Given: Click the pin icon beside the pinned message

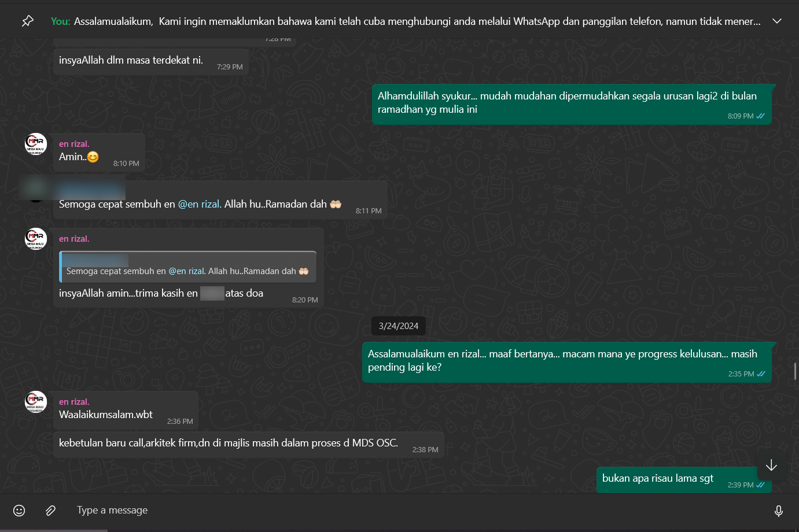Looking at the screenshot, I should (27, 21).
